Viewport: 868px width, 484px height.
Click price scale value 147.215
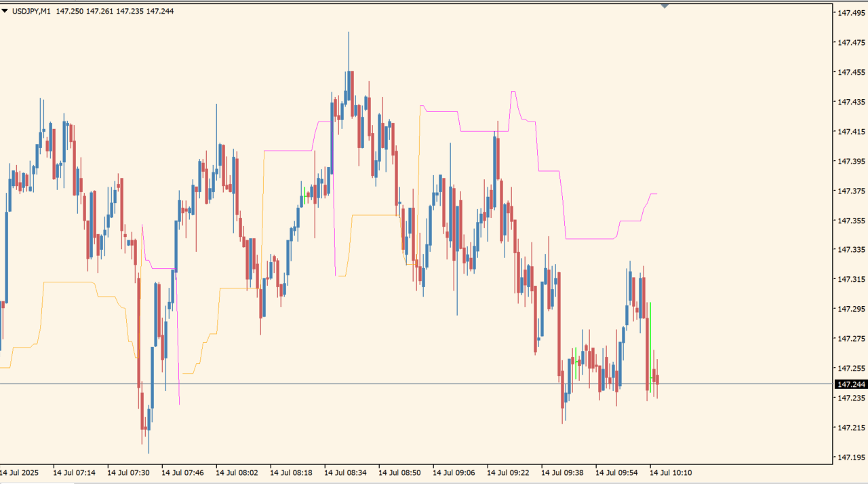point(851,428)
